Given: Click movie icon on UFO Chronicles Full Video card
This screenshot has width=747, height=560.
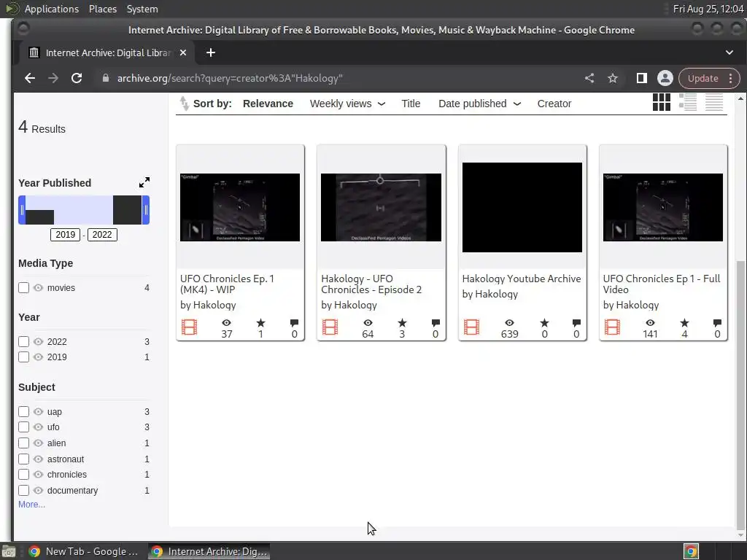Looking at the screenshot, I should [x=612, y=327].
